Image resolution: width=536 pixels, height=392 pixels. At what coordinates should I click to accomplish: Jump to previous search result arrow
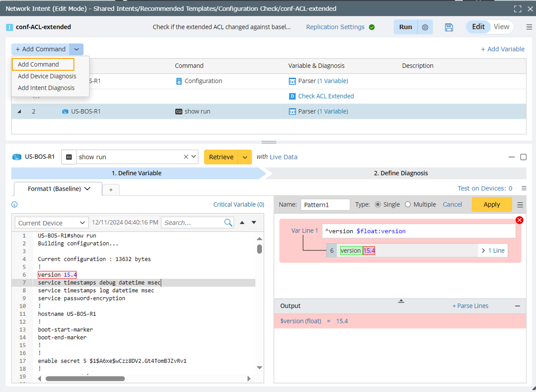242,223
